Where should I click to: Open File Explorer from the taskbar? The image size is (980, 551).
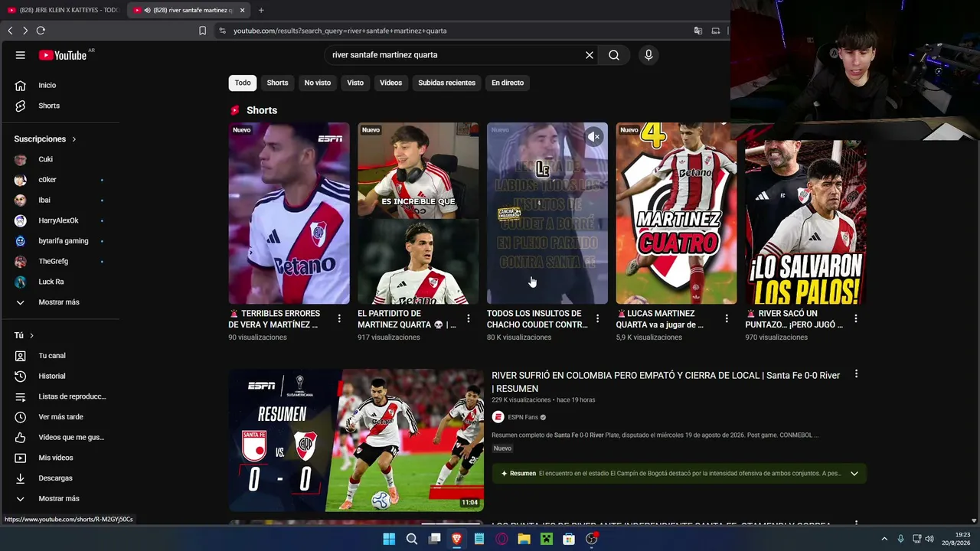pyautogui.click(x=524, y=539)
